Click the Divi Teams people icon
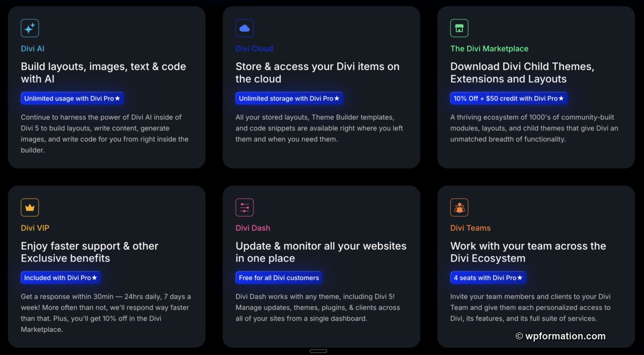The height and width of the screenshot is (355, 644). pos(459,207)
